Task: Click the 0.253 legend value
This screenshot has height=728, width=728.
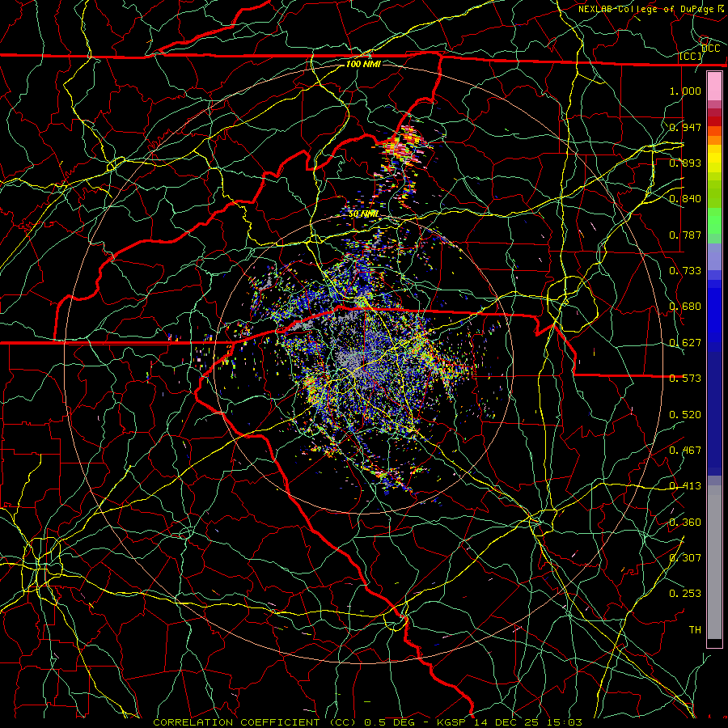Action: [685, 594]
